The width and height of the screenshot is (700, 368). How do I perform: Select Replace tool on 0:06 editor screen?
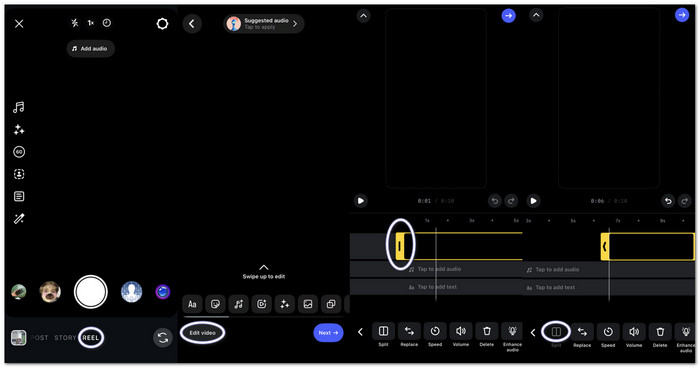click(582, 335)
